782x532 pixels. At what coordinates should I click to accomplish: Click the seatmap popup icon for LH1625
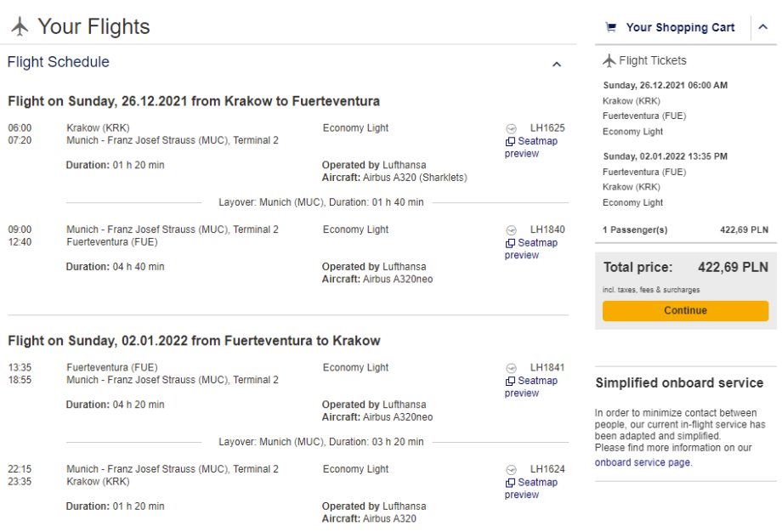510,142
